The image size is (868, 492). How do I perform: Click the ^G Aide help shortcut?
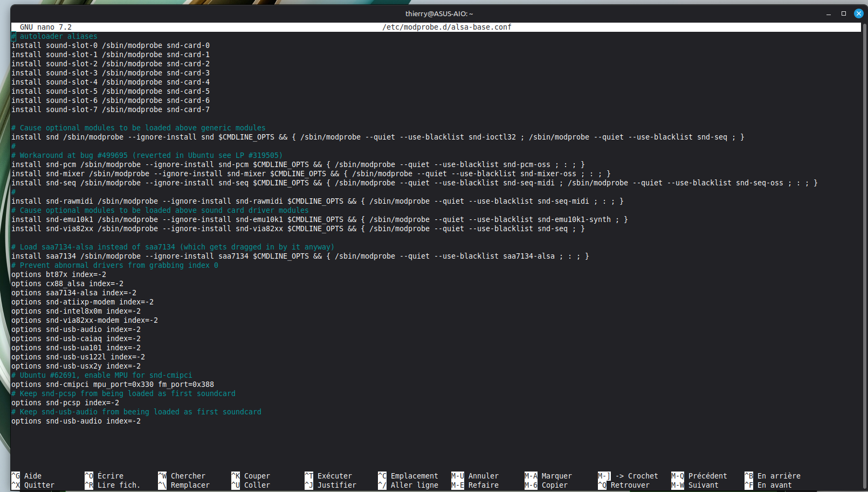[27, 476]
